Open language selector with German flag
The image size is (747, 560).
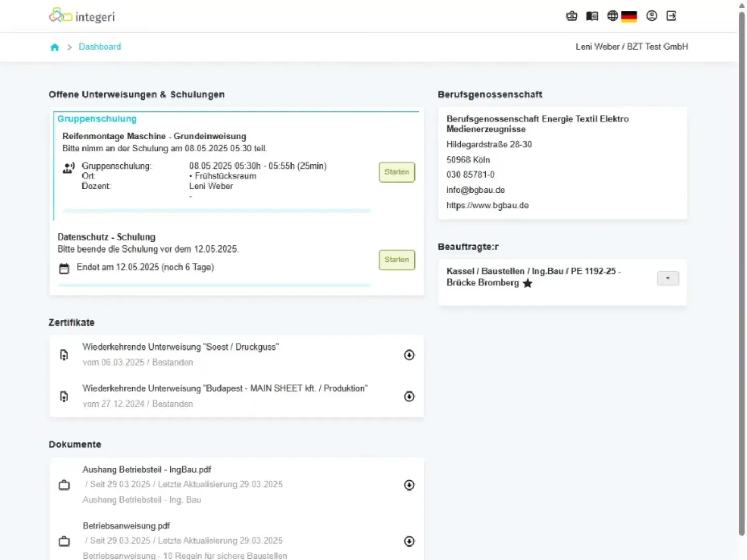[x=622, y=16]
